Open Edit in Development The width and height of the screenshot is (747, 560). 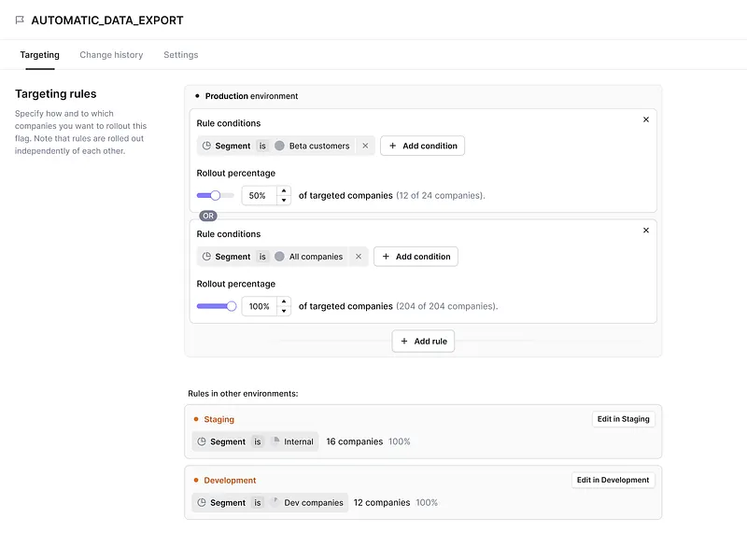[x=613, y=480]
